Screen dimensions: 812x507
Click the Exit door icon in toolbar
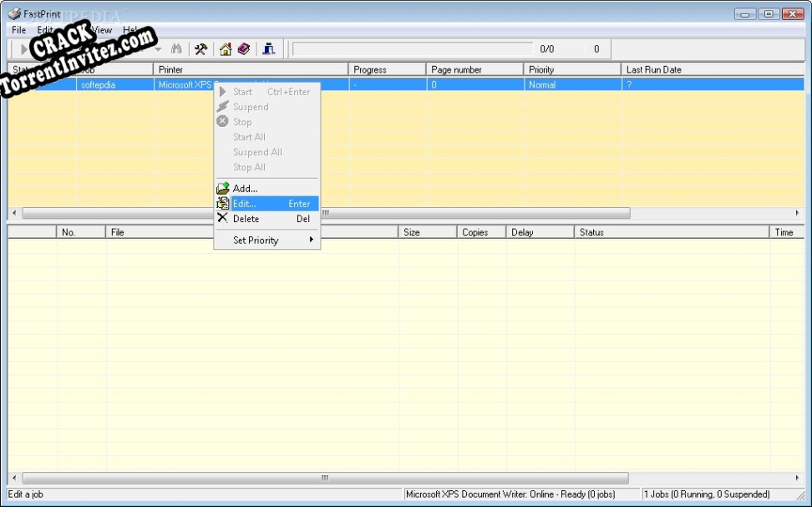(269, 48)
